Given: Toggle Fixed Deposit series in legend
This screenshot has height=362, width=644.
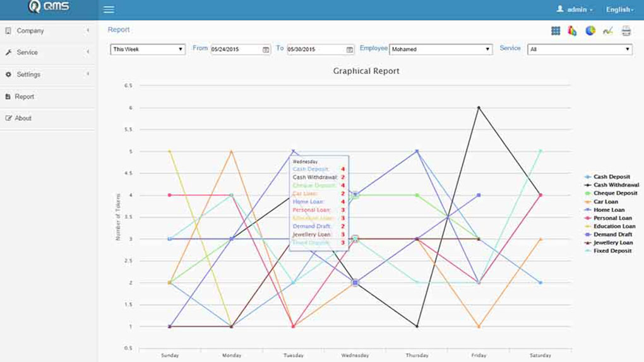Looking at the screenshot, I should tap(608, 251).
